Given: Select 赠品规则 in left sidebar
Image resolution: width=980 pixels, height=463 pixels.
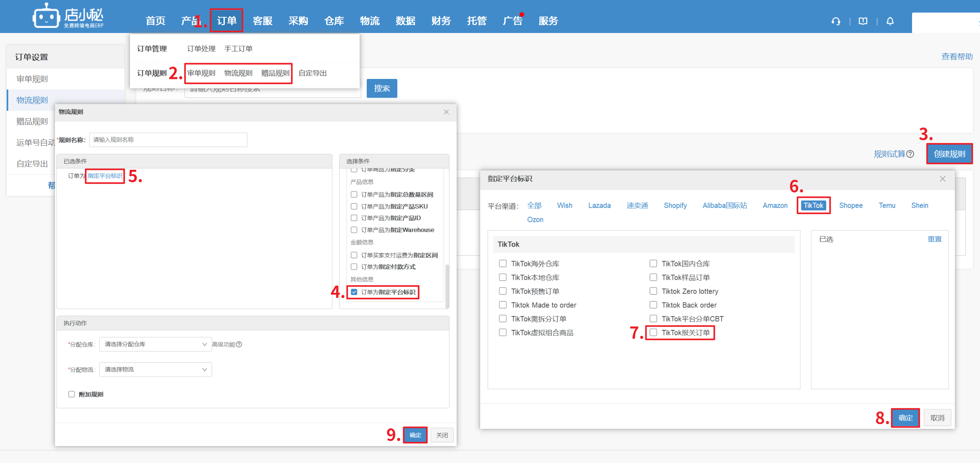Looking at the screenshot, I should 32,121.
